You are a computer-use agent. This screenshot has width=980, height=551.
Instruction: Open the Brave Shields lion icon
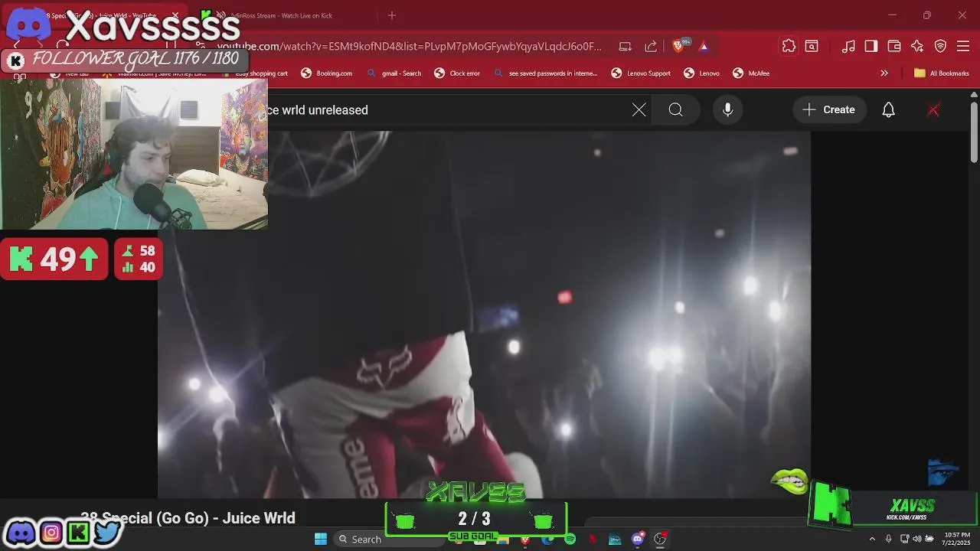click(678, 46)
